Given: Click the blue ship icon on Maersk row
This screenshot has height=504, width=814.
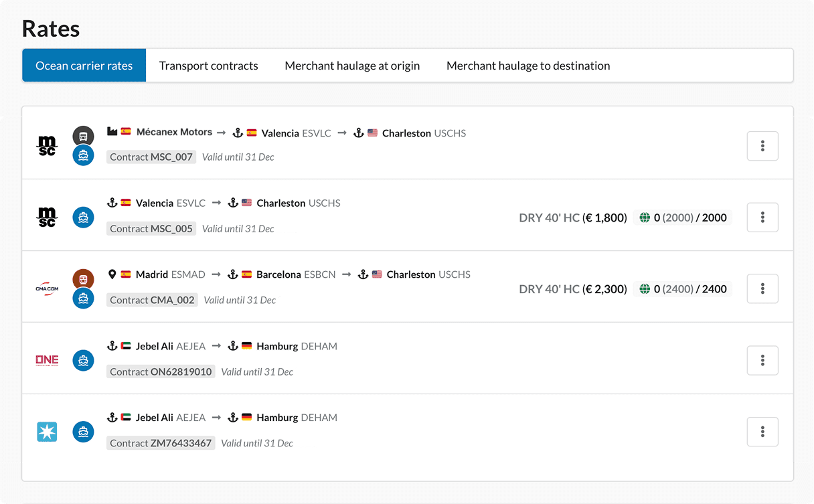Looking at the screenshot, I should (83, 432).
